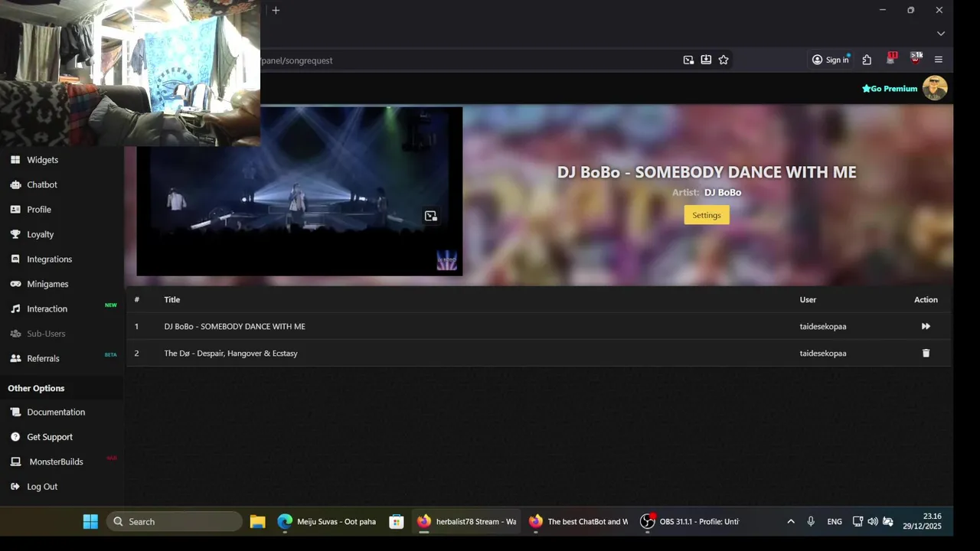This screenshot has width=980, height=551.
Task: Click the Referrals users icon
Action: click(x=15, y=358)
